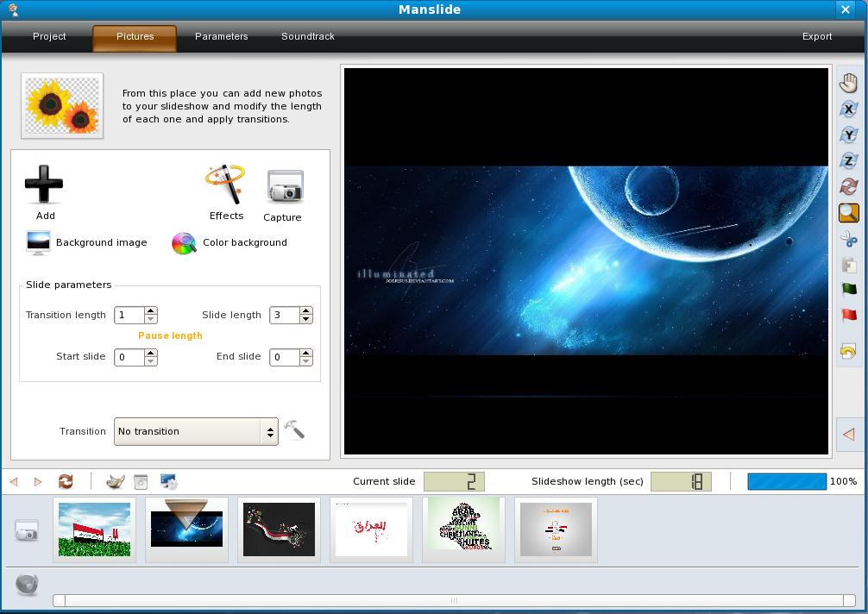Open the transition settings hammer icon
This screenshot has height=614, width=868.
294,429
